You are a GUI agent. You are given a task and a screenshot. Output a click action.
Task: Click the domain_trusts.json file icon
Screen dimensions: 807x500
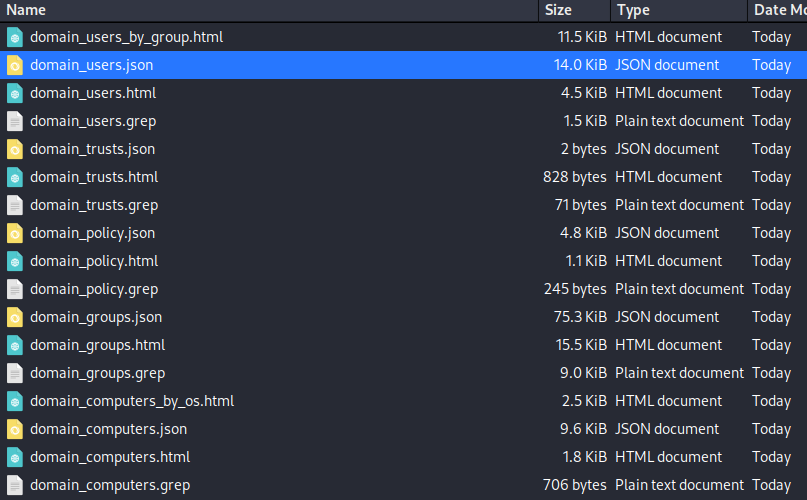tap(14, 149)
